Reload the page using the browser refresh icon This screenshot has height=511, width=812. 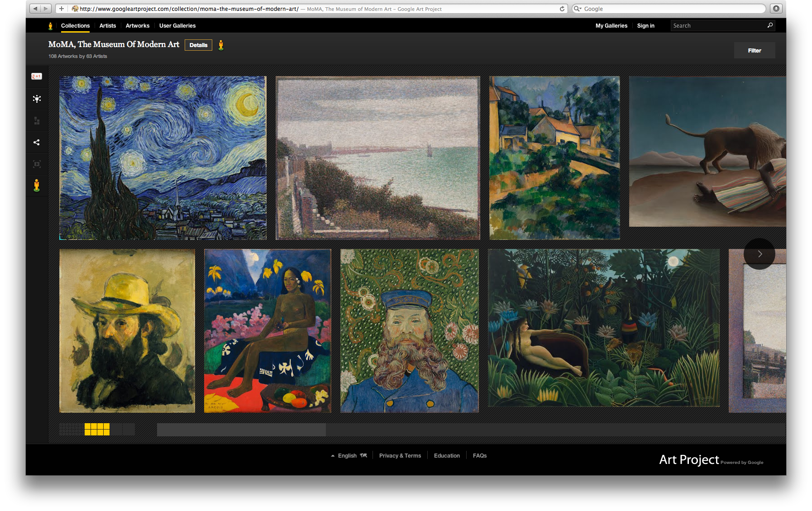(561, 8)
